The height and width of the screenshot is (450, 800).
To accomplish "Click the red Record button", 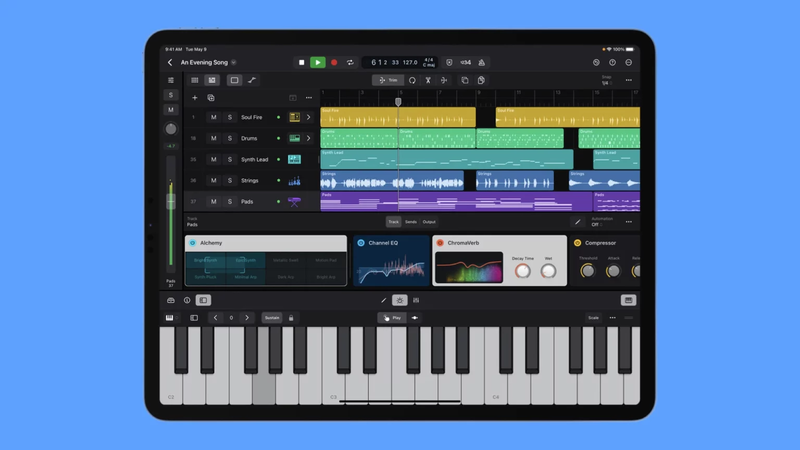I will coord(334,62).
